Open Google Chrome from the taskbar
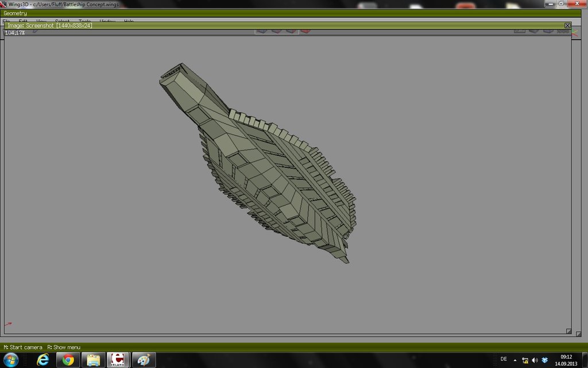588x368 pixels. (68, 360)
